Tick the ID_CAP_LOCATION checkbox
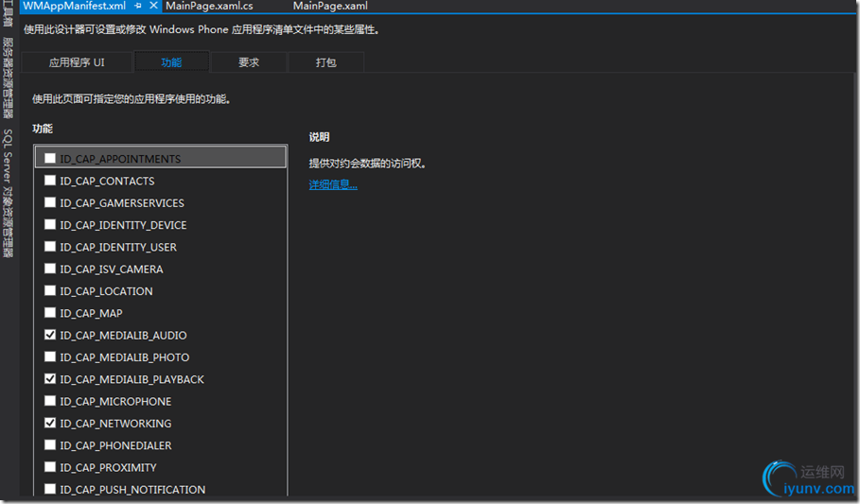This screenshot has width=860, height=504. (x=50, y=290)
